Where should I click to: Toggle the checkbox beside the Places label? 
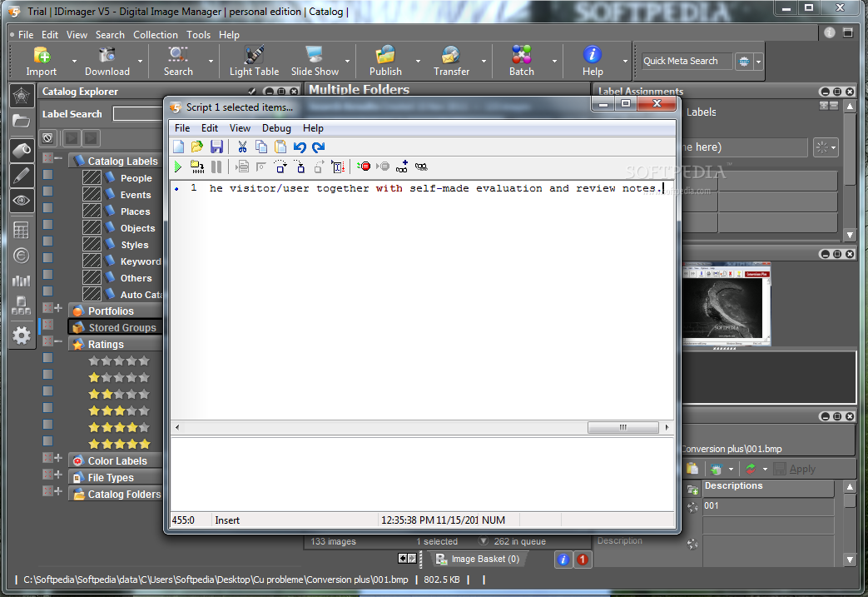[x=48, y=207]
